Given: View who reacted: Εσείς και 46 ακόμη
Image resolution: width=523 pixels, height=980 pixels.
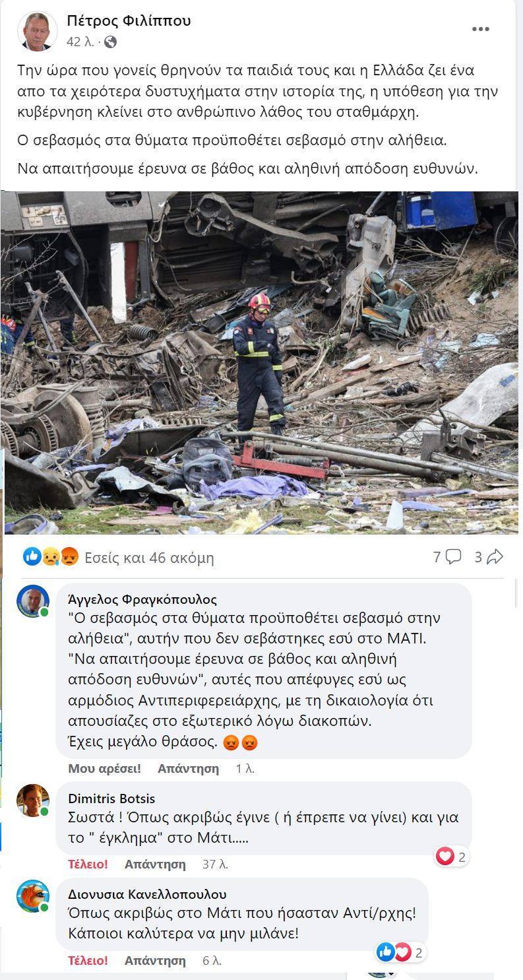Looking at the screenshot, I should click(150, 558).
